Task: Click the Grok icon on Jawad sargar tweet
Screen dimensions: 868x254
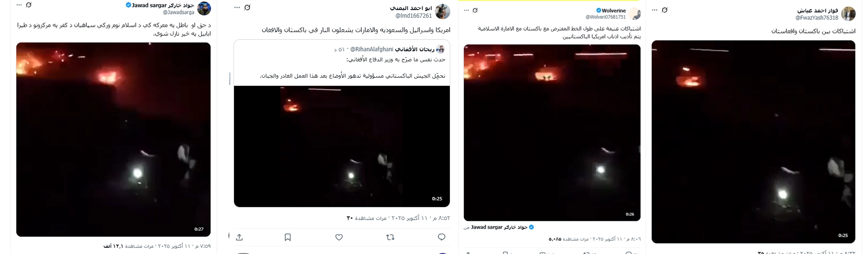Action: [29, 5]
